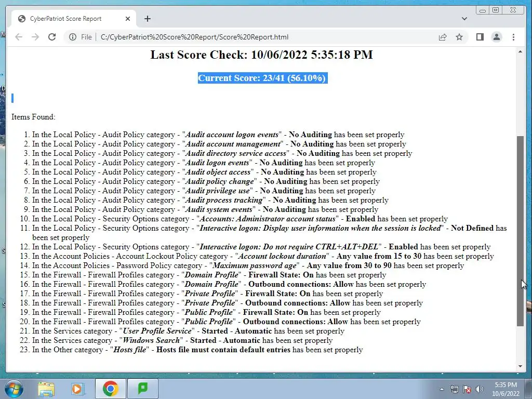The width and height of the screenshot is (532, 399).
Task: Click the Windows Search service item
Action: [182, 340]
